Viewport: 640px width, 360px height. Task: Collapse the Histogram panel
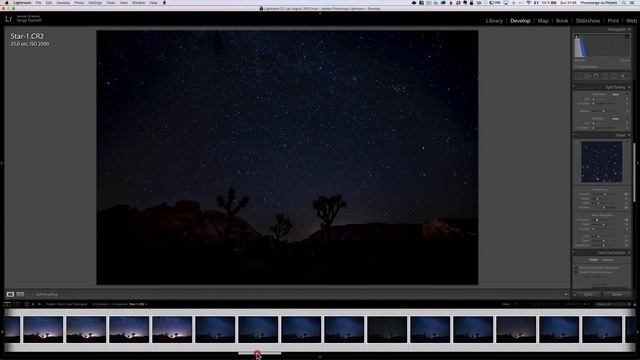point(629,29)
